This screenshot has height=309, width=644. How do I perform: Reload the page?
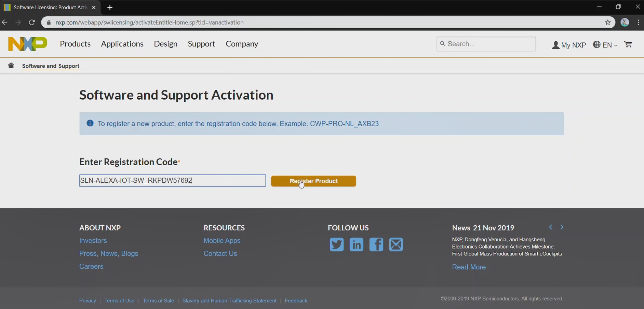[32, 23]
